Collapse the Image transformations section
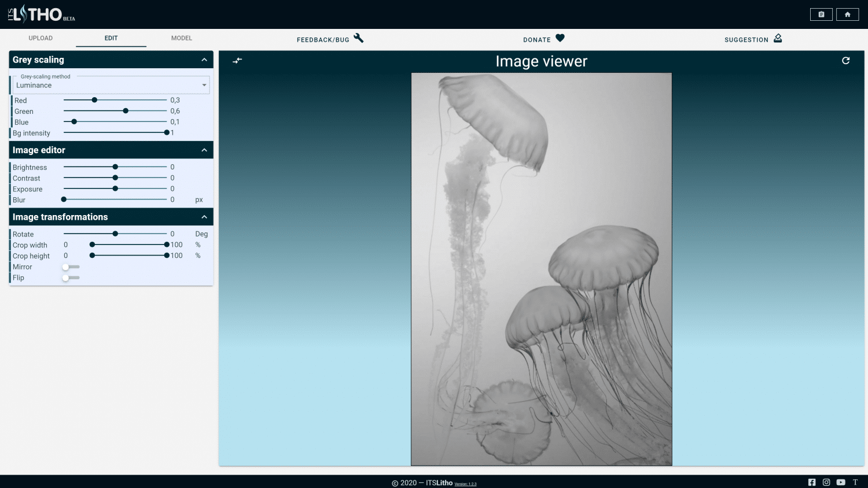Image resolution: width=868 pixels, height=488 pixels. [204, 216]
